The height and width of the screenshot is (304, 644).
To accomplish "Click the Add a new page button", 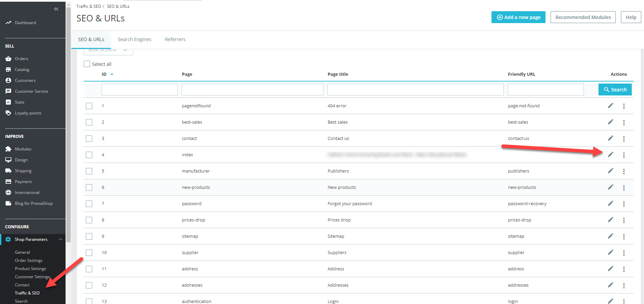I will click(518, 17).
